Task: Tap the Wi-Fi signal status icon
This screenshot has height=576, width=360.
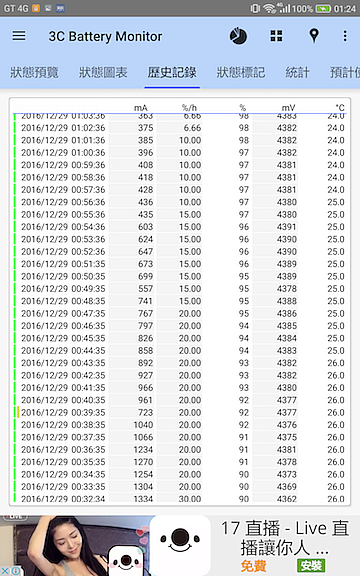Action: (x=269, y=8)
